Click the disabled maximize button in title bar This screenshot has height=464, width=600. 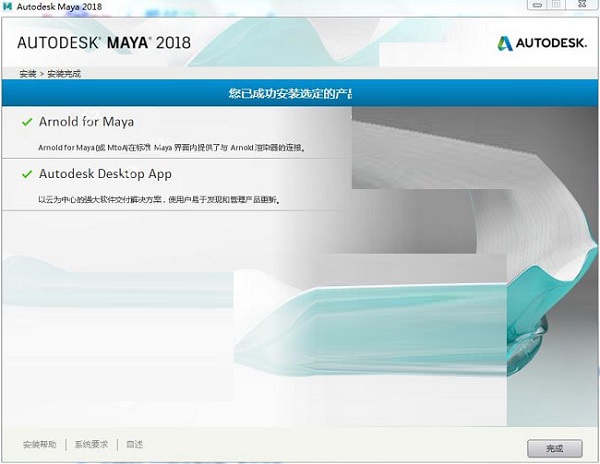click(x=556, y=5)
